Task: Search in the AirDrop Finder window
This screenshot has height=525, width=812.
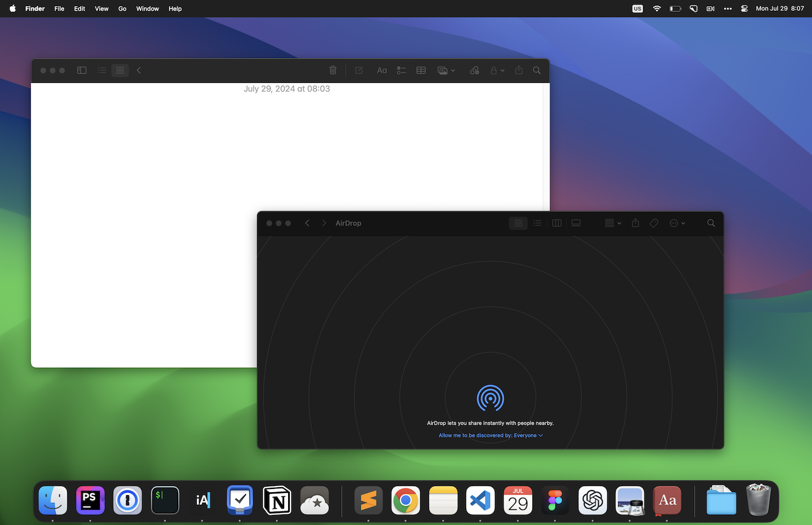Action: click(711, 223)
